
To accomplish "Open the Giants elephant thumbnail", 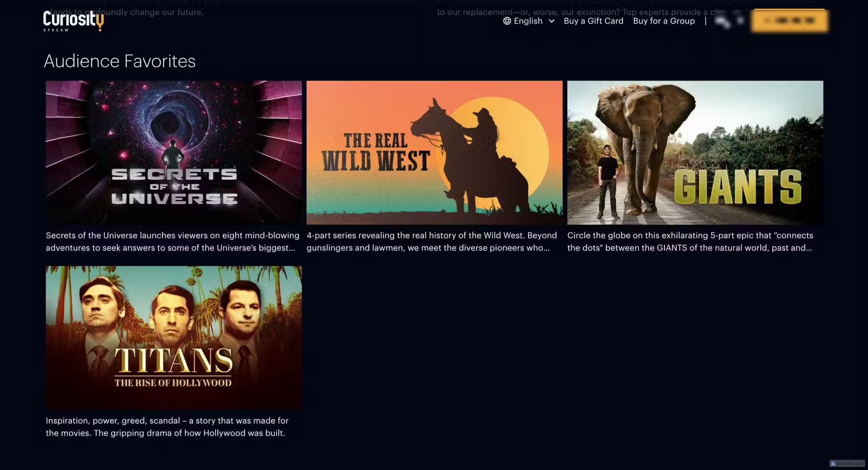I will point(695,152).
